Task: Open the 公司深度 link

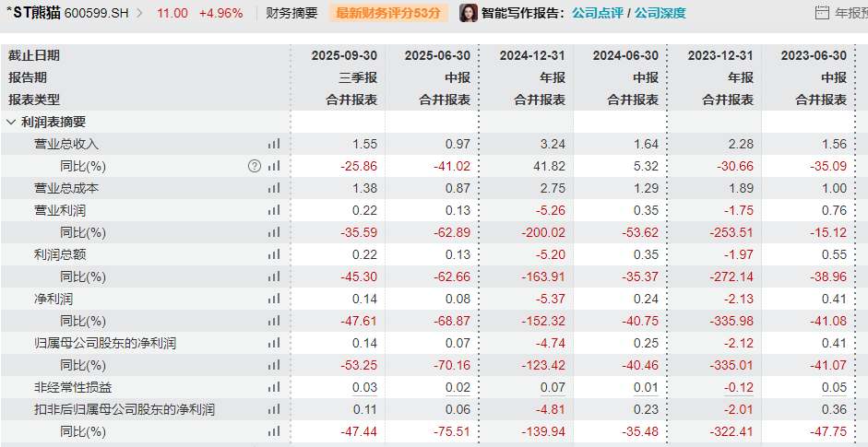Action: [660, 13]
